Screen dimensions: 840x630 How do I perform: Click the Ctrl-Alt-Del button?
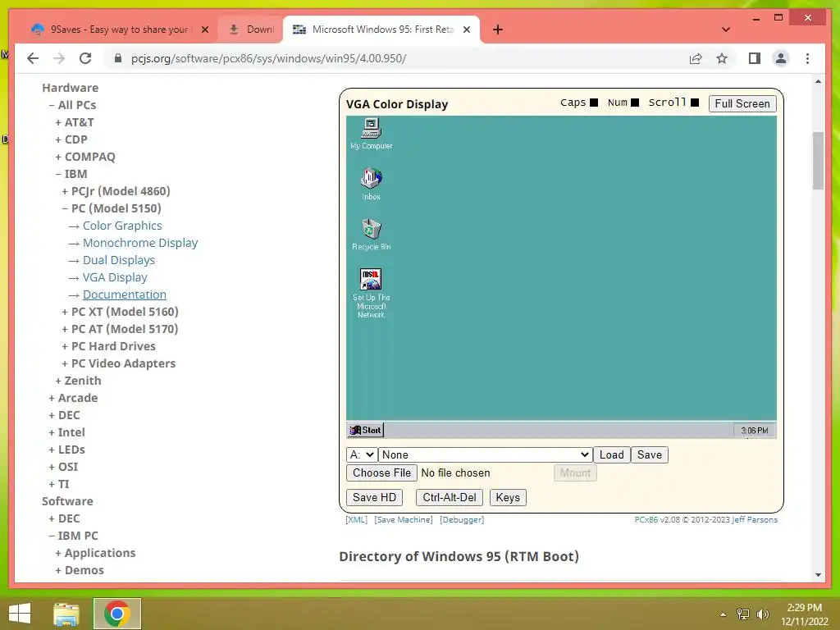449,497
